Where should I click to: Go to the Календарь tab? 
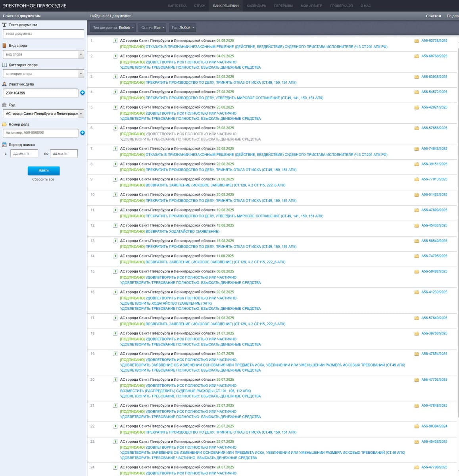coord(256,6)
